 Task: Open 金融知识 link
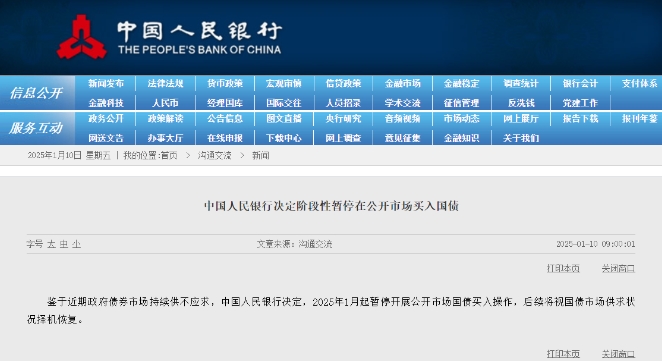tap(461, 138)
